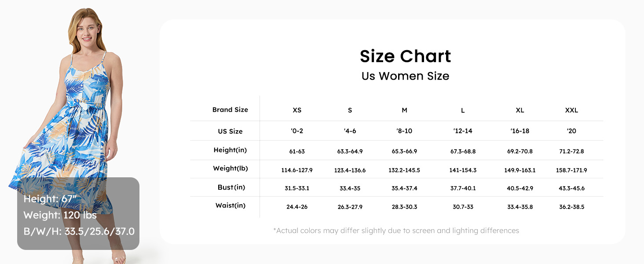Click the M brand size column header
The height and width of the screenshot is (264, 644).
coord(404,110)
